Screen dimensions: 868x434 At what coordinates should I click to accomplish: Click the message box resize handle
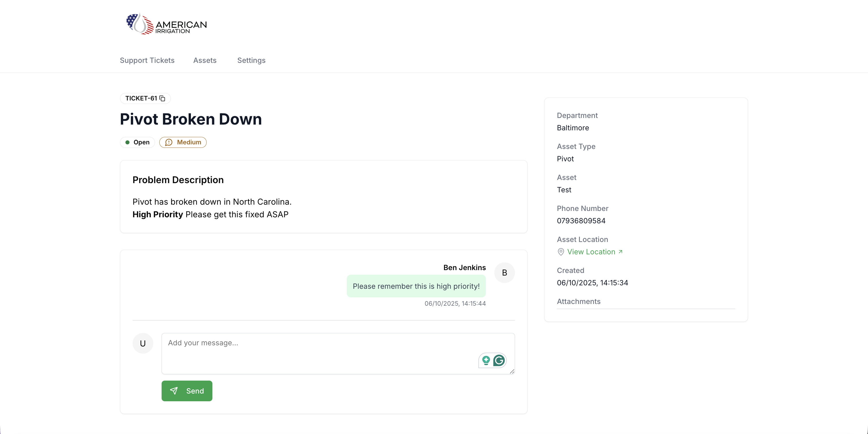(512, 371)
